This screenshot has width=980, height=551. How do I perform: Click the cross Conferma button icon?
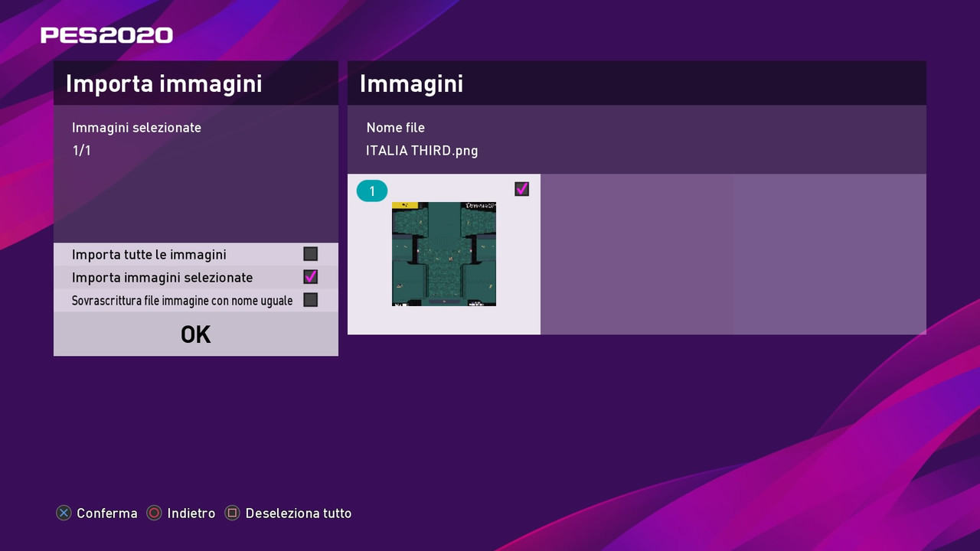click(x=64, y=514)
